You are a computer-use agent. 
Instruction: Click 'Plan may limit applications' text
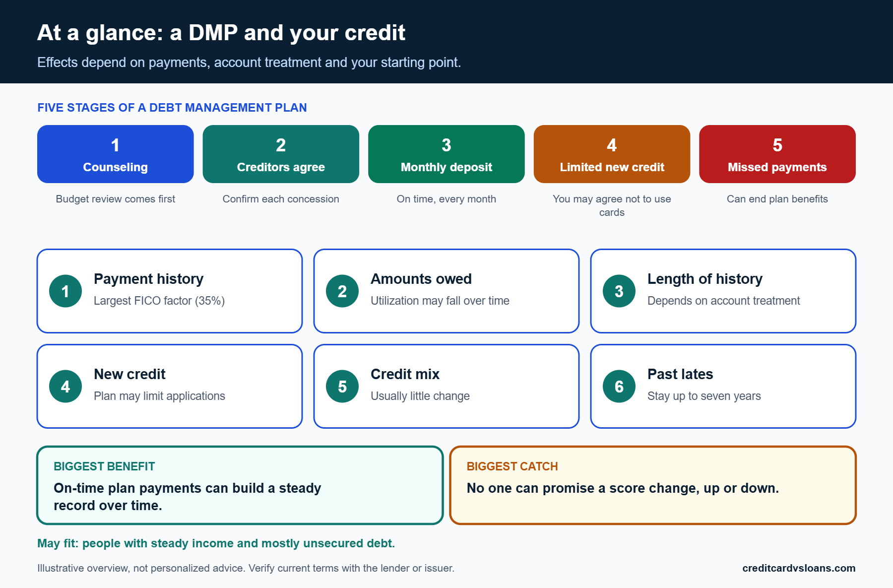coord(159,396)
